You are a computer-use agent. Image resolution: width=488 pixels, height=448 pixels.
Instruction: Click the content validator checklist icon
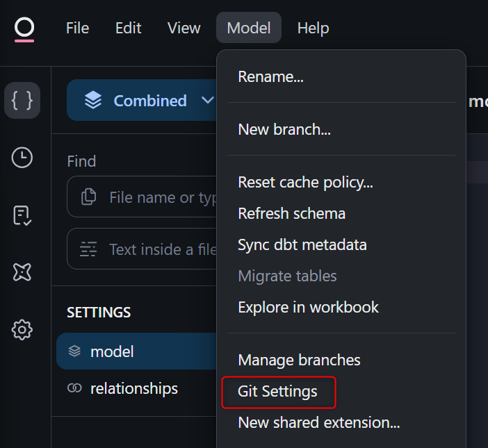click(x=22, y=215)
